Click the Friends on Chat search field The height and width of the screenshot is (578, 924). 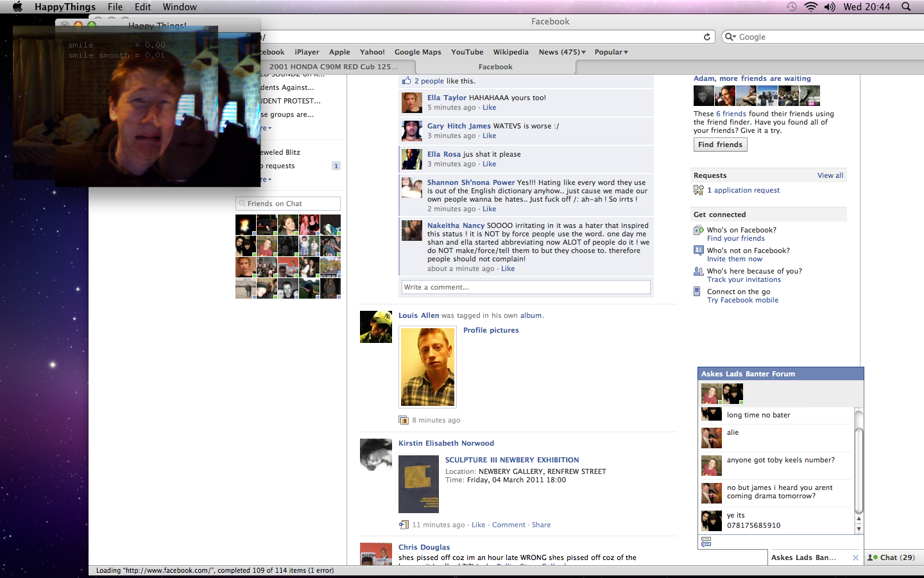coord(288,204)
